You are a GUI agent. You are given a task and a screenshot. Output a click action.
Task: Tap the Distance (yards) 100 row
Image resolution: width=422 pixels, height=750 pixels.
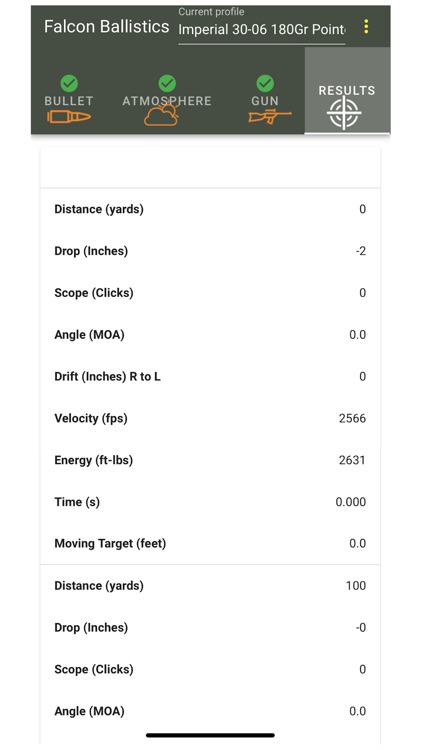[x=210, y=586]
